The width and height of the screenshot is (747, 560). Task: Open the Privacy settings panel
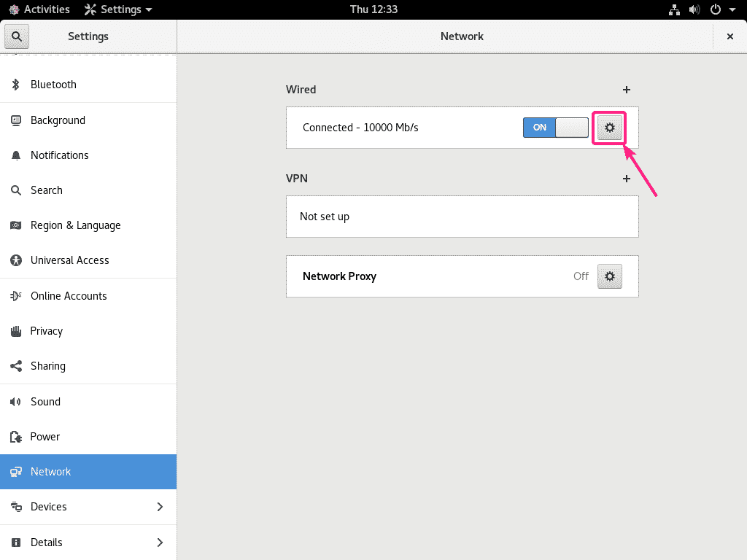pos(47,331)
